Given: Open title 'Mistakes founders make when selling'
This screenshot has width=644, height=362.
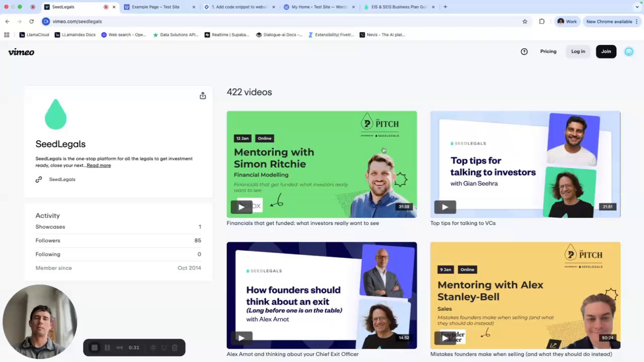Looking at the screenshot, I should [521, 354].
